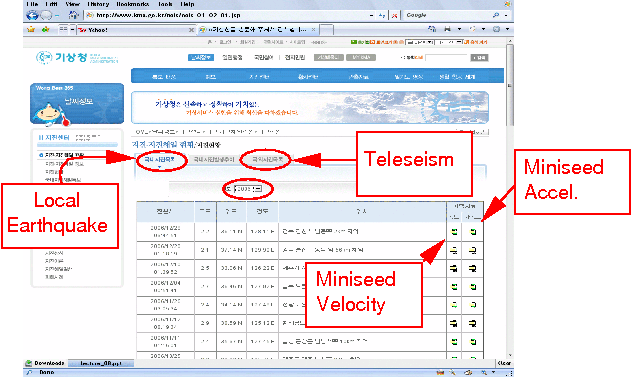Click the page's vertical scrollbar
This screenshot has height=377, width=632.
coord(510,198)
